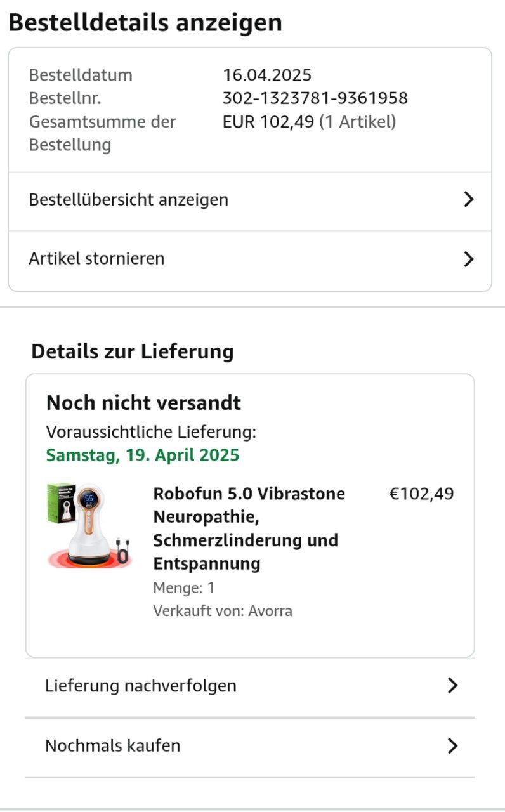
Task: Click the Noch nicht versandt status heading
Action: (143, 403)
